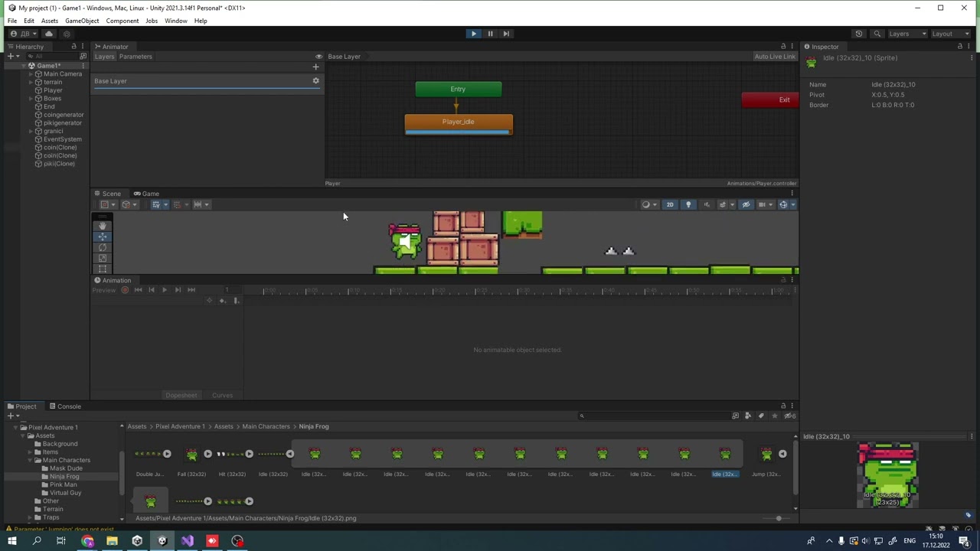This screenshot has width=980, height=551.
Task: Select the Entry state node
Action: point(458,90)
